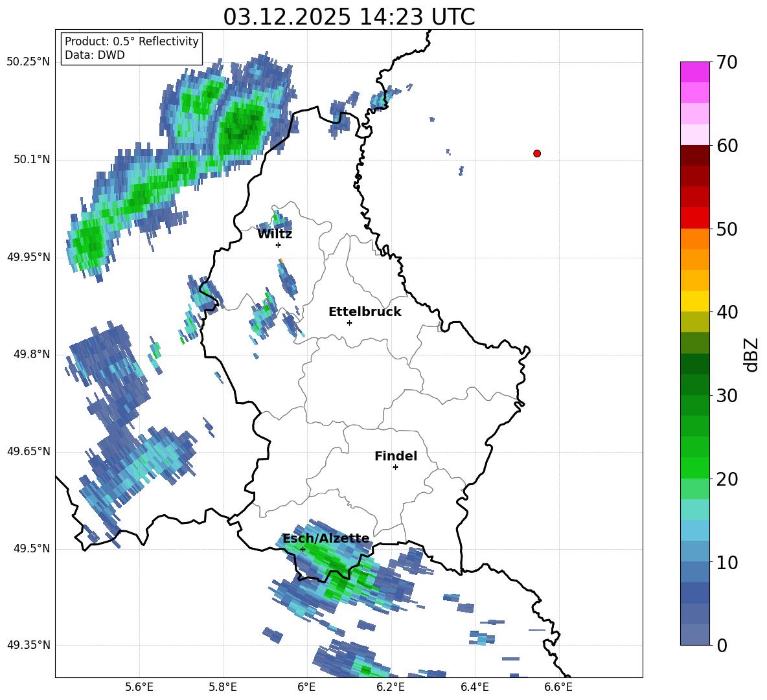Click the dark green colorbar segment above 30
The height and width of the screenshot is (700, 767).
pyautogui.click(x=694, y=385)
